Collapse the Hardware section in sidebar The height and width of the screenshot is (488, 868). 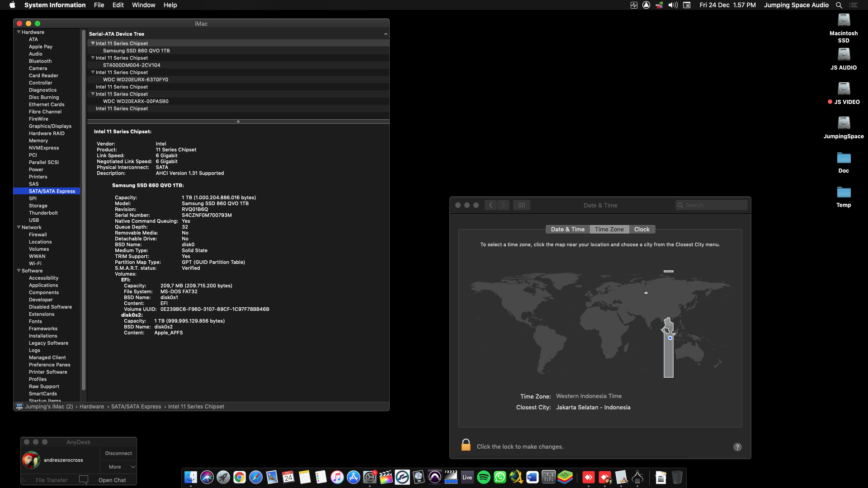(19, 32)
